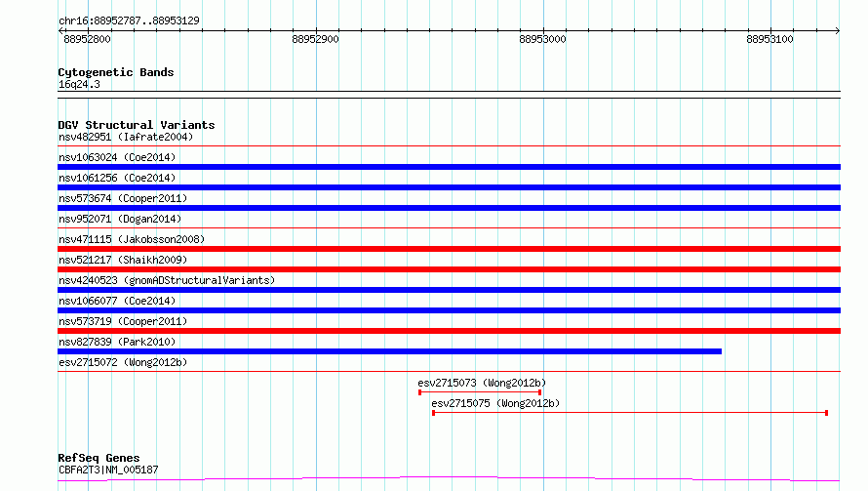Select the nsv1066077 (Coe2014) blue bar

click(x=449, y=310)
